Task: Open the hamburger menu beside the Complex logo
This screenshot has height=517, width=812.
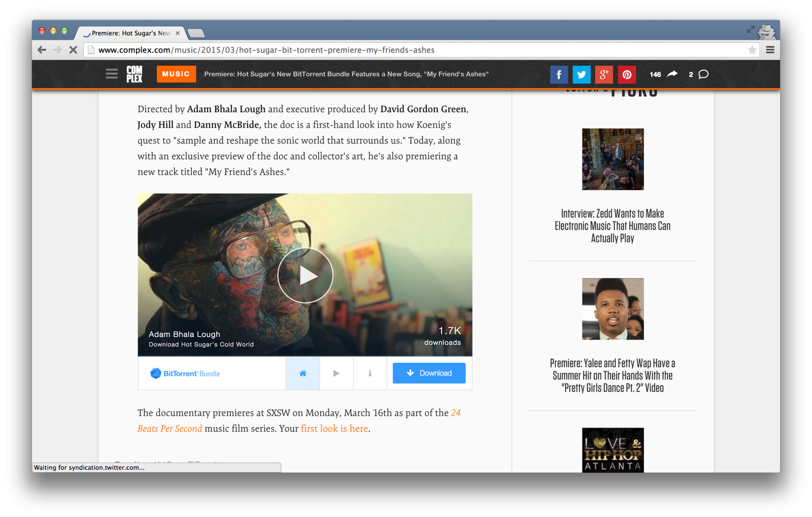Action: click(112, 74)
